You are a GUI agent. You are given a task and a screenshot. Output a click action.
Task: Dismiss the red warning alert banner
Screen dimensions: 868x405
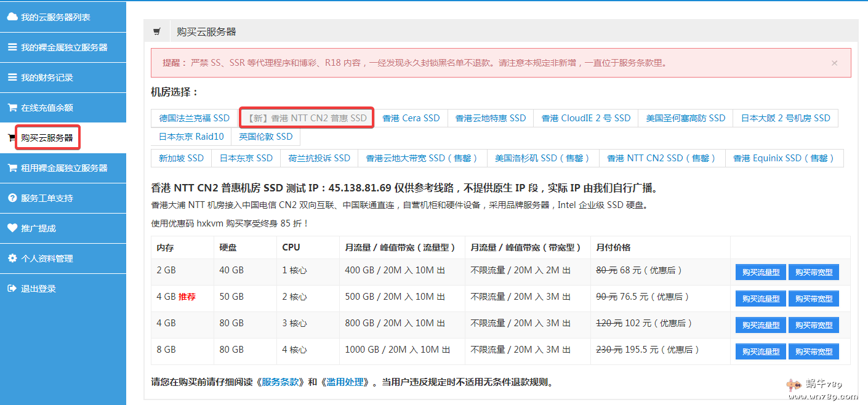point(834,63)
